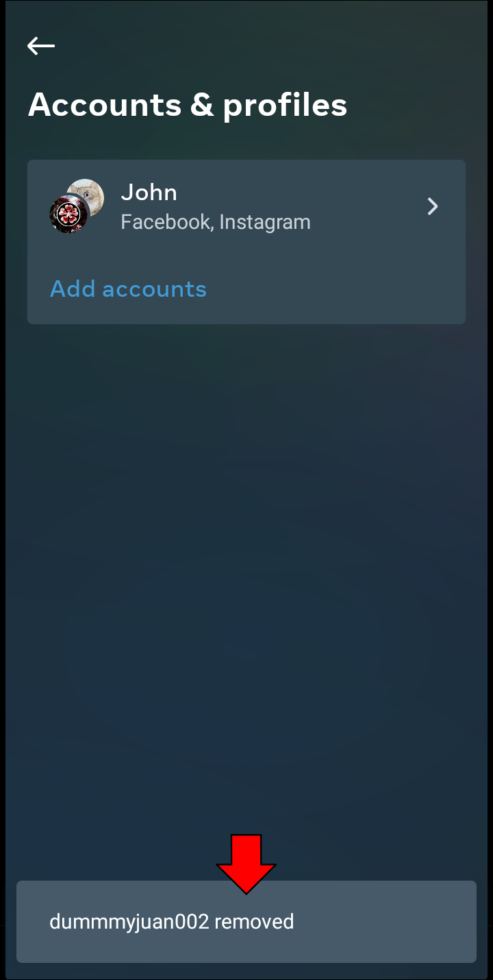Tap the back arrow icon
The height and width of the screenshot is (980, 493).
[41, 46]
